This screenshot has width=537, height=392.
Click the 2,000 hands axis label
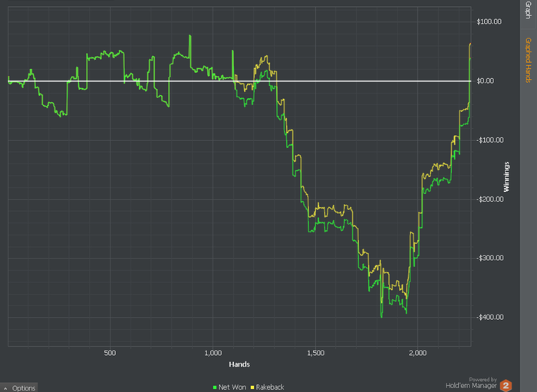418,353
